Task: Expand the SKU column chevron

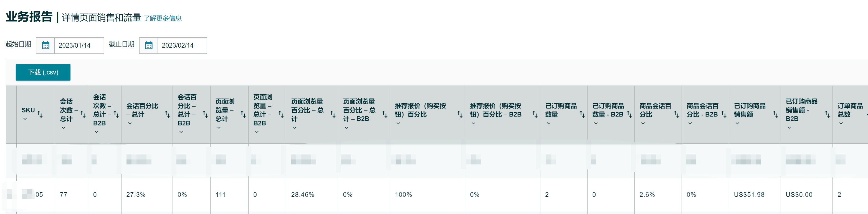Action: (x=25, y=119)
